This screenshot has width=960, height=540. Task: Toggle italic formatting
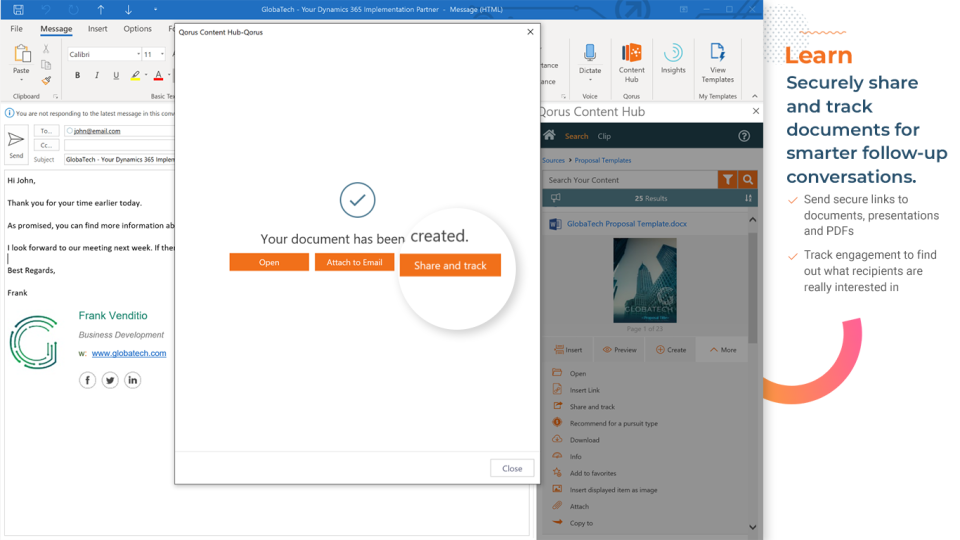point(96,75)
